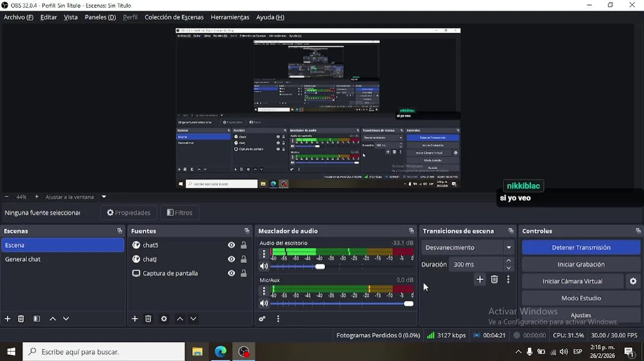Add a new source in Fuentes

coord(134,318)
